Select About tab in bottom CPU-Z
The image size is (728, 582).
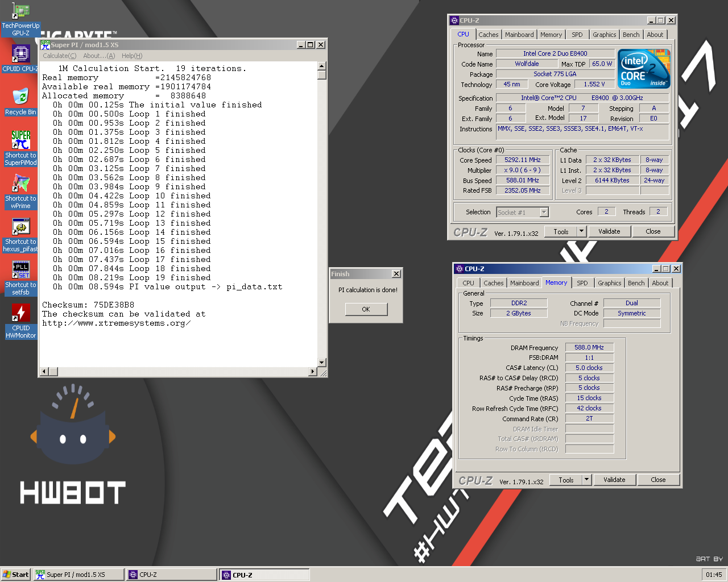point(660,283)
